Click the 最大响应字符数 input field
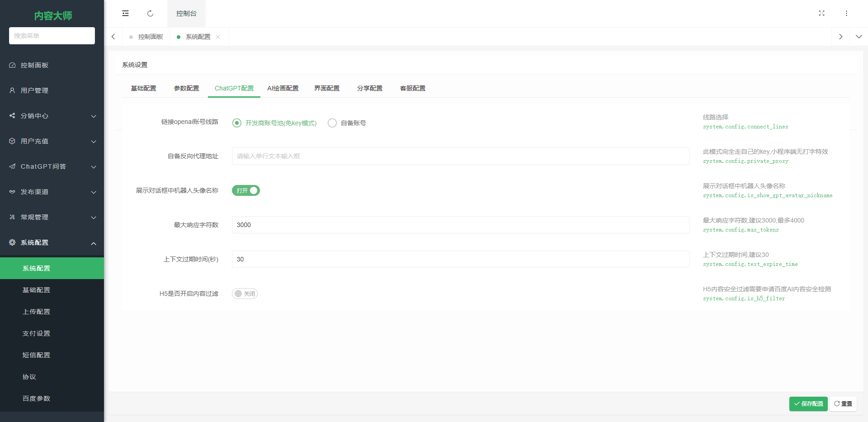Screen dimensions: 868x422 pos(461,225)
